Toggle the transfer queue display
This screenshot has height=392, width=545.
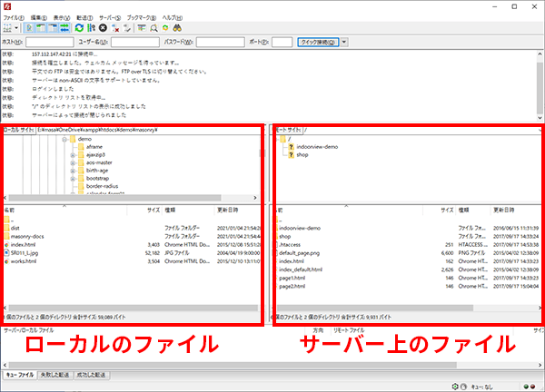[64, 28]
